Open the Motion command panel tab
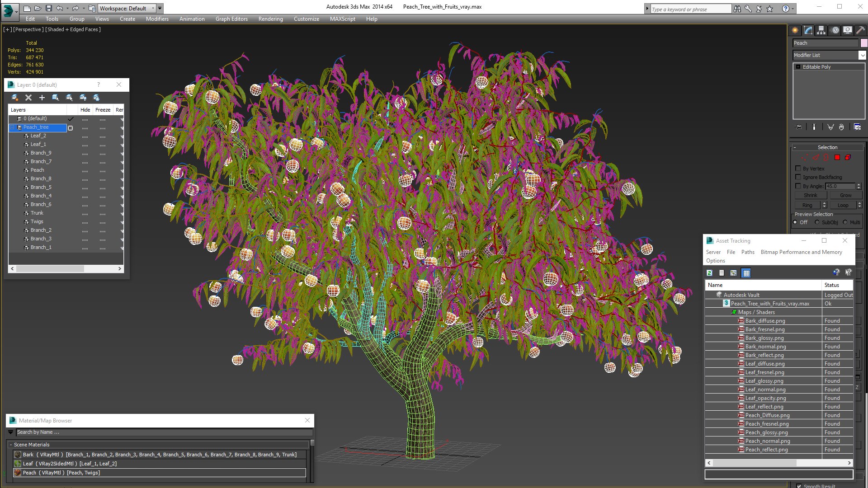 click(x=835, y=30)
